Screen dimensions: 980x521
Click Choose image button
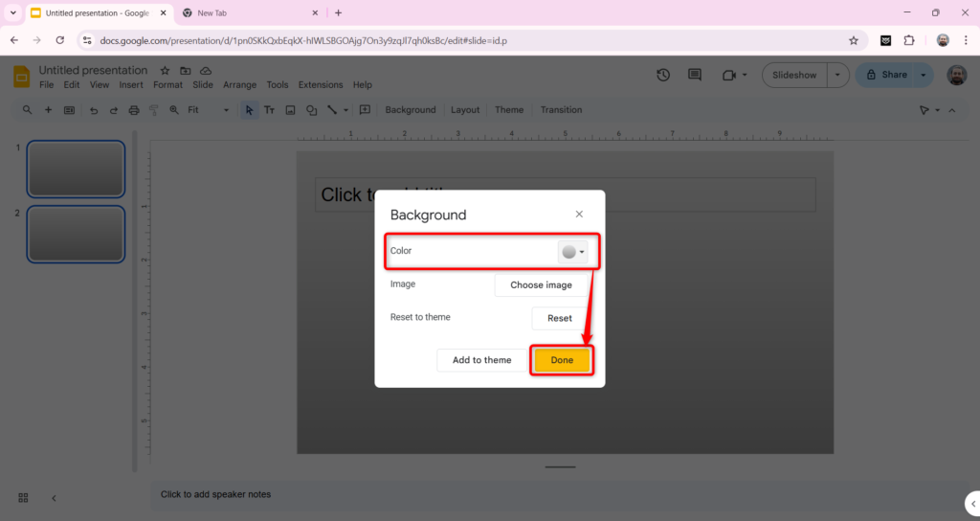[x=541, y=285]
